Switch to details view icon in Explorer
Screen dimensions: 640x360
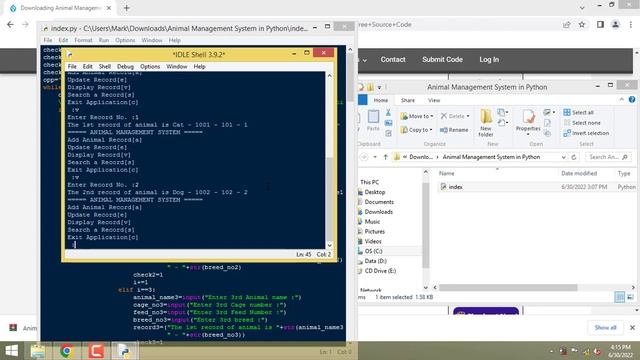620,297
